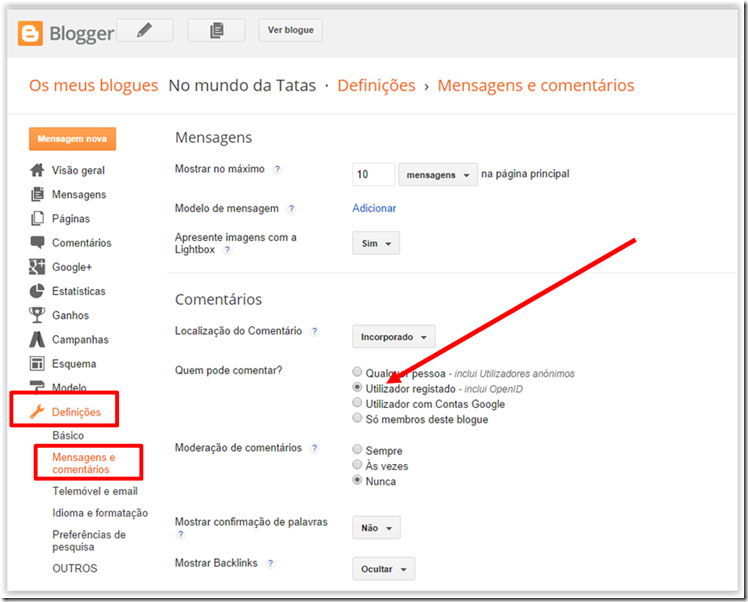Click the max posts number field
748x602 pixels.
point(374,175)
